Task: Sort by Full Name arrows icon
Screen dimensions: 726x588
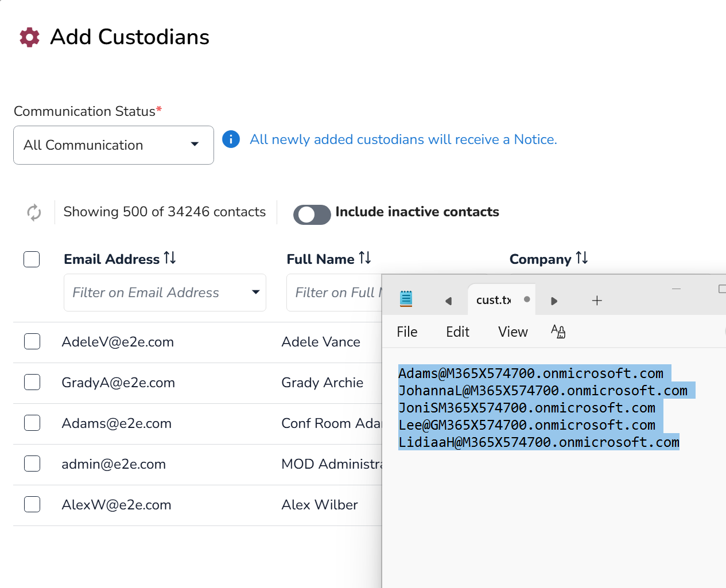Action: (x=365, y=258)
